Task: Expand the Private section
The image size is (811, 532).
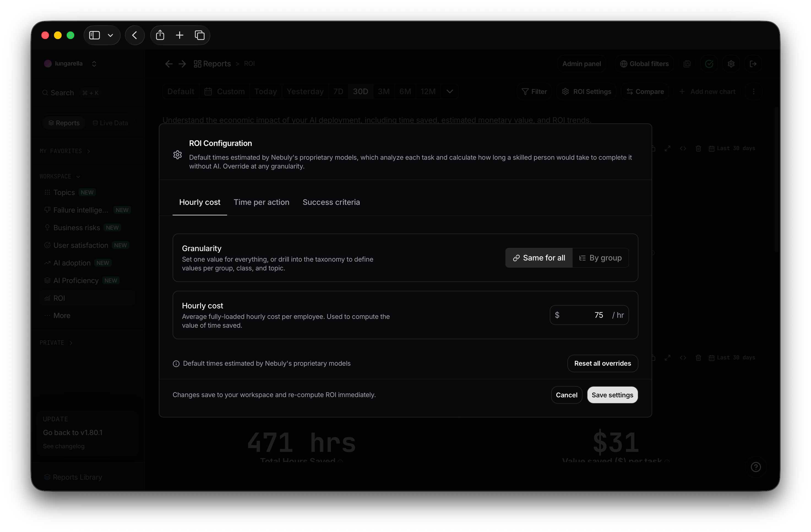Action: [56, 343]
